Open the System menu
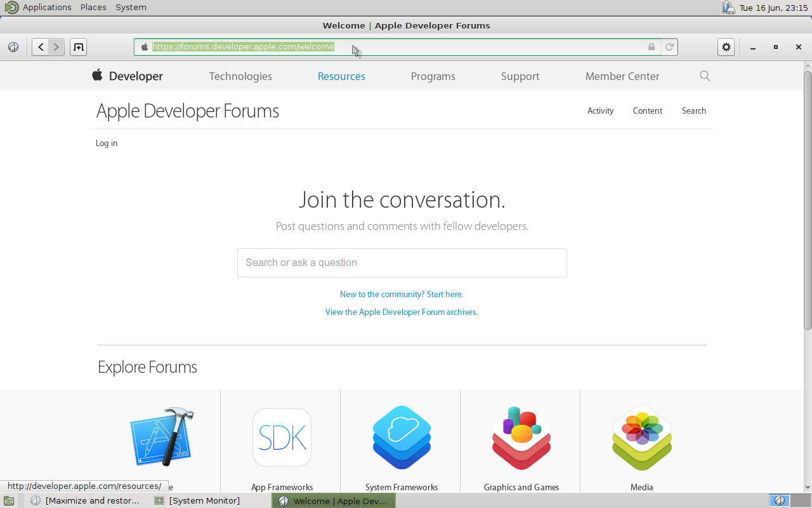 tap(131, 8)
